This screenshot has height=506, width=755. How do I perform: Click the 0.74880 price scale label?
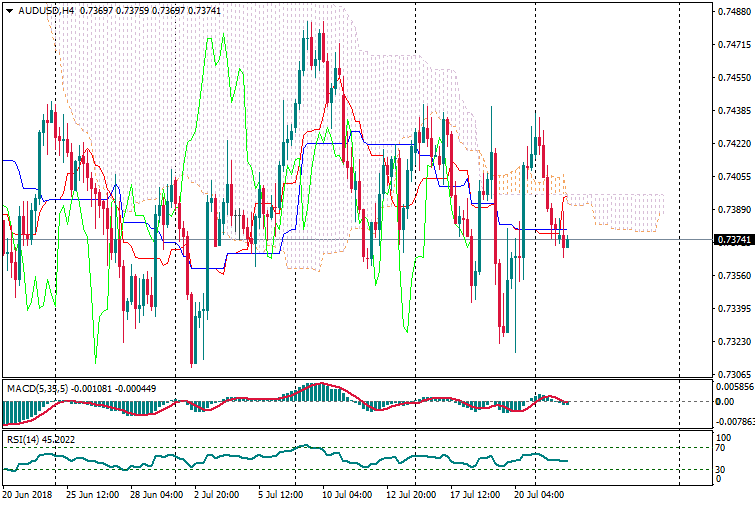click(x=733, y=12)
